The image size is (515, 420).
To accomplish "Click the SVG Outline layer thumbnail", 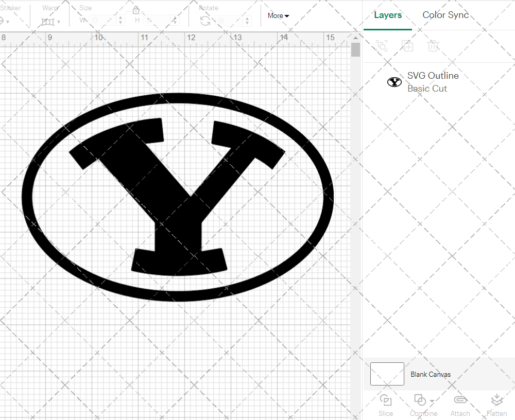I will tap(394, 81).
